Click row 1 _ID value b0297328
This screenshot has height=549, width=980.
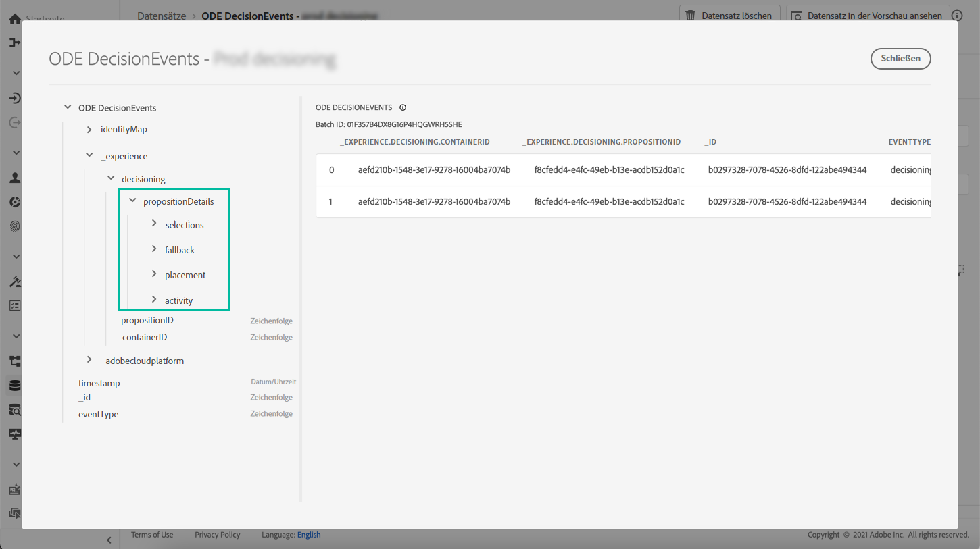[787, 202]
